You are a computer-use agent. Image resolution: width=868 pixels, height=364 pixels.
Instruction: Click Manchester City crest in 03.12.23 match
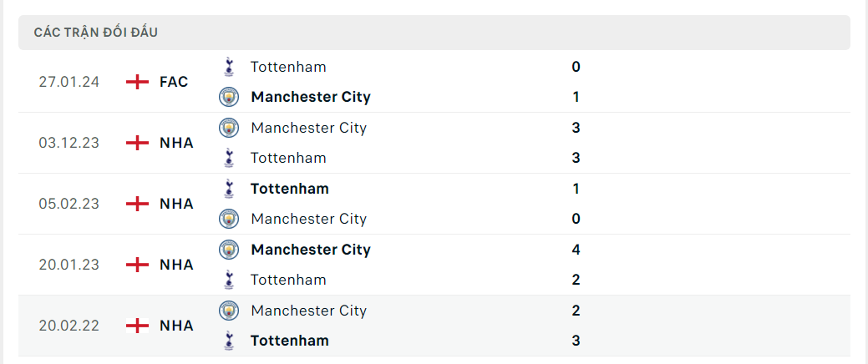pos(228,128)
